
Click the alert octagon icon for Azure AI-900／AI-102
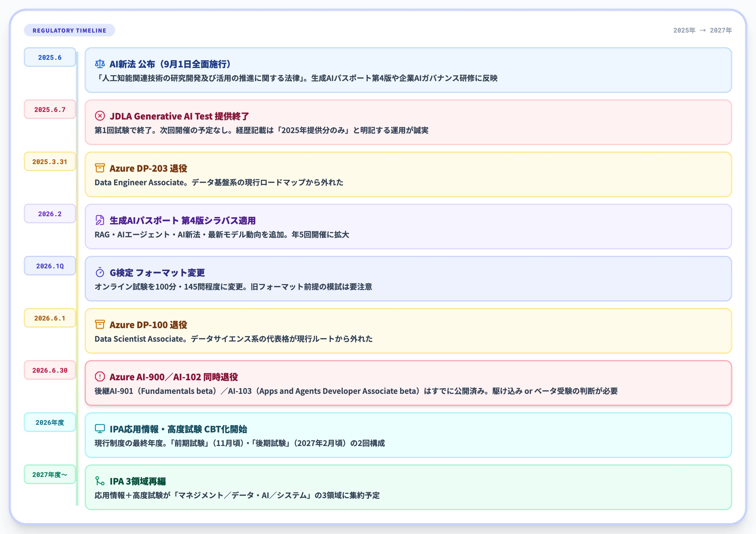click(x=100, y=376)
